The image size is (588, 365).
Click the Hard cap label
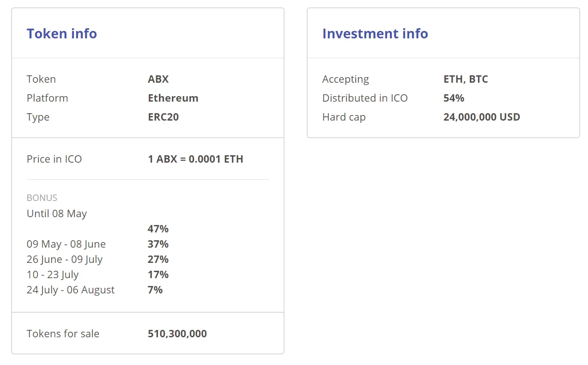click(x=344, y=117)
